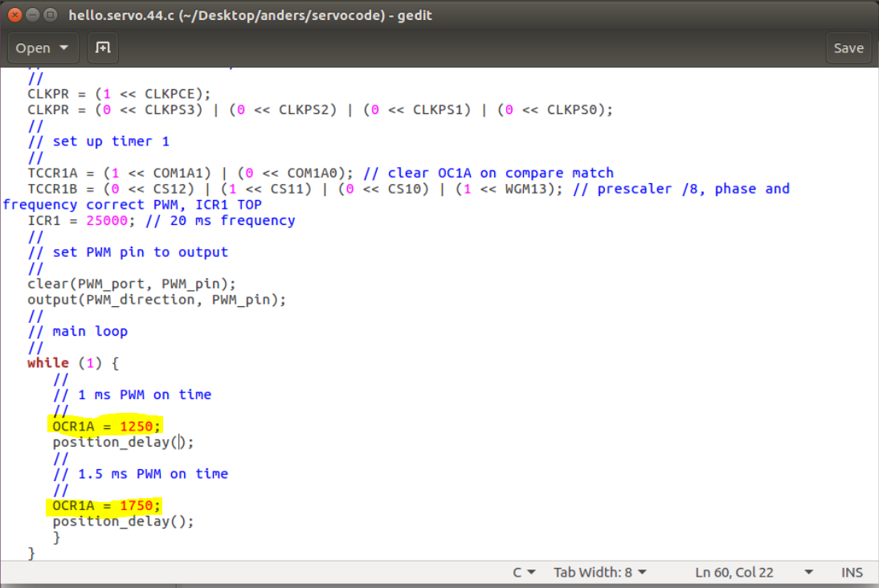Viewport: 879px width, 588px height.
Task: Click the while (1) keyword
Action: 48,362
